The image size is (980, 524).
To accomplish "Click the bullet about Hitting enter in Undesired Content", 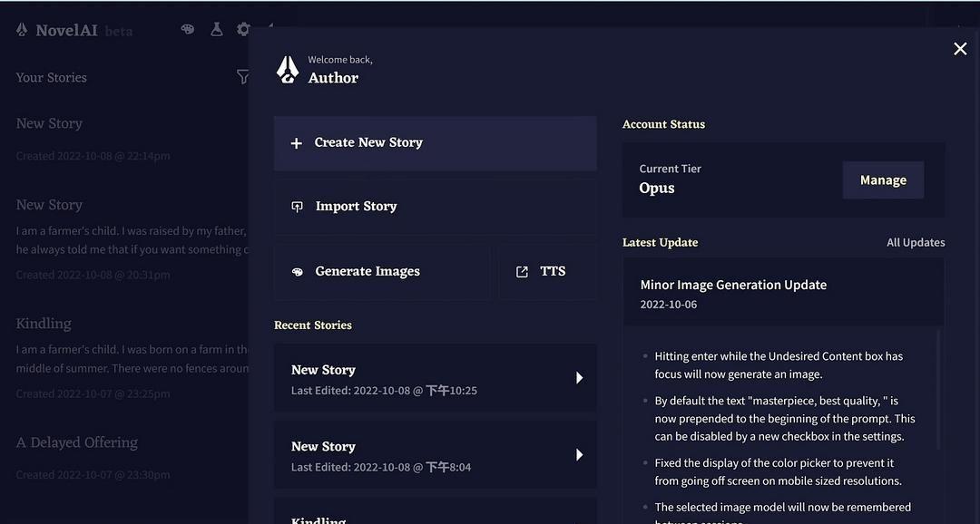I will 779,365.
